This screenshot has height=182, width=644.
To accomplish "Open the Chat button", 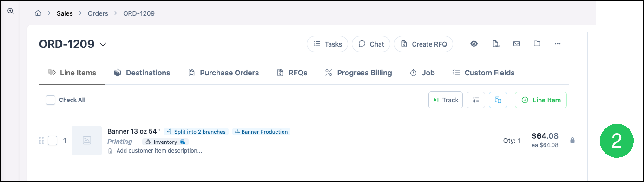I will click(x=371, y=44).
